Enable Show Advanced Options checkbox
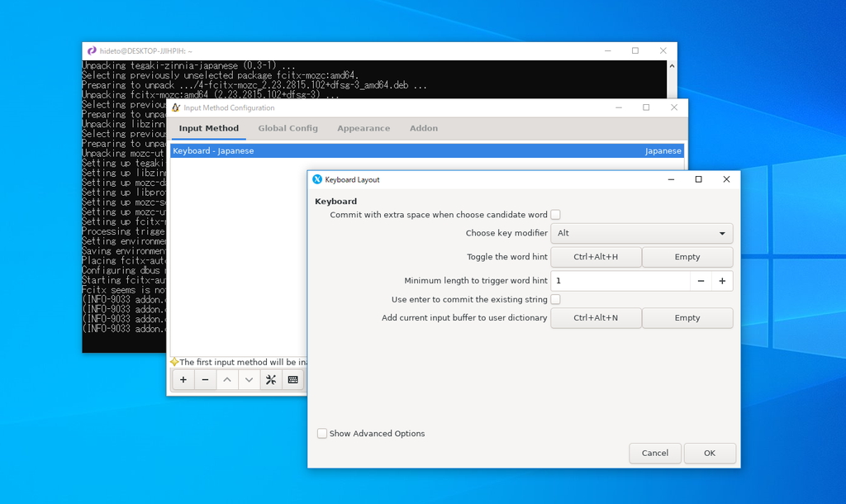 click(322, 433)
